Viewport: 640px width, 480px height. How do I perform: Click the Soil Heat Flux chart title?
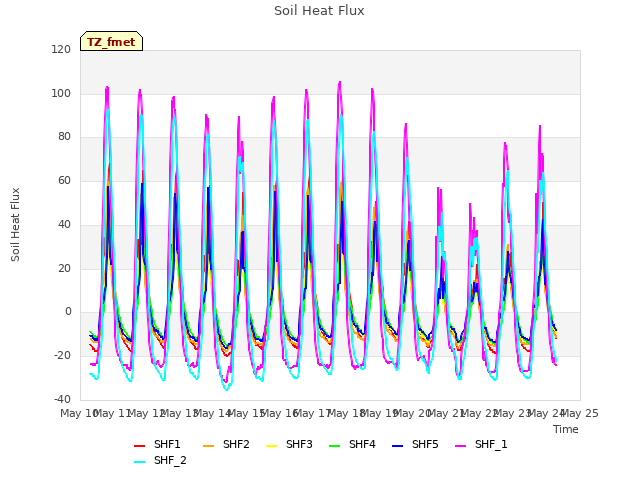(x=319, y=11)
